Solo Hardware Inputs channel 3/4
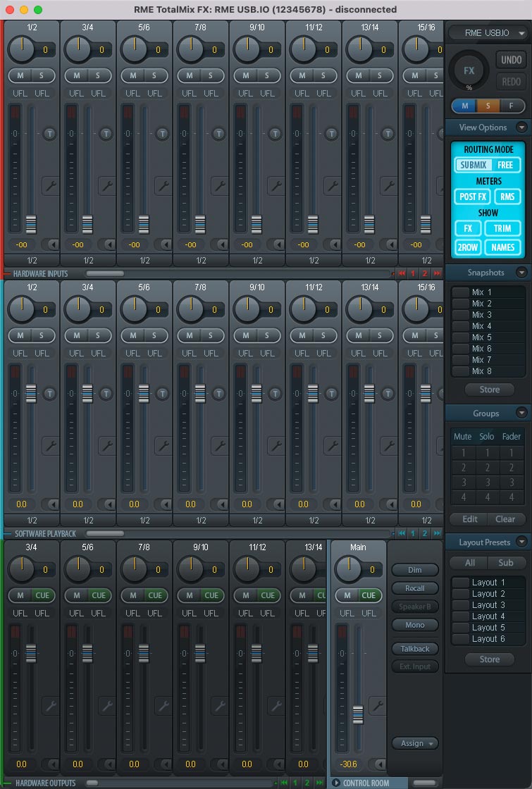This screenshot has width=532, height=789. (98, 75)
